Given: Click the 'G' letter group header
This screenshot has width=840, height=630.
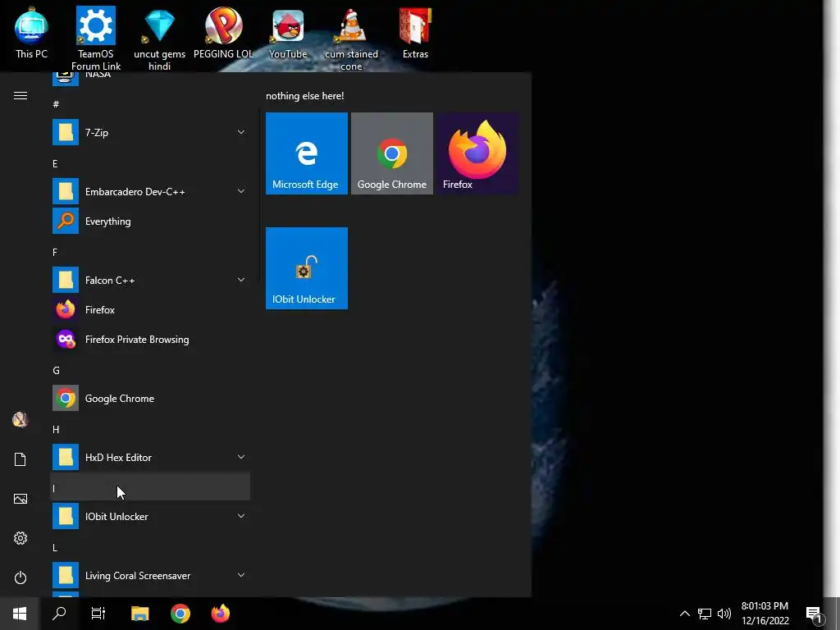Looking at the screenshot, I should pos(150,370).
